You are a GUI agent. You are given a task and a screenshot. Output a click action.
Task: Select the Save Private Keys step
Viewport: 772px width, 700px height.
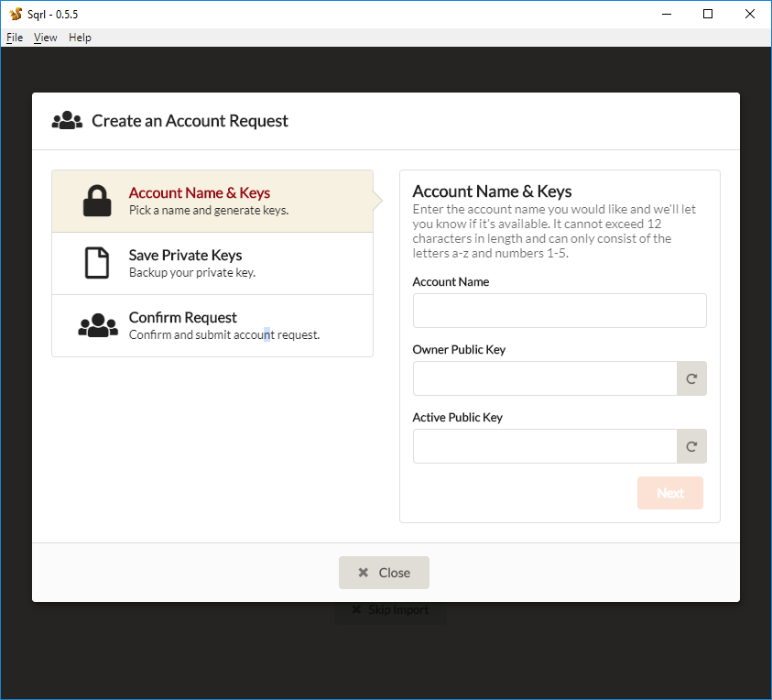[212, 264]
